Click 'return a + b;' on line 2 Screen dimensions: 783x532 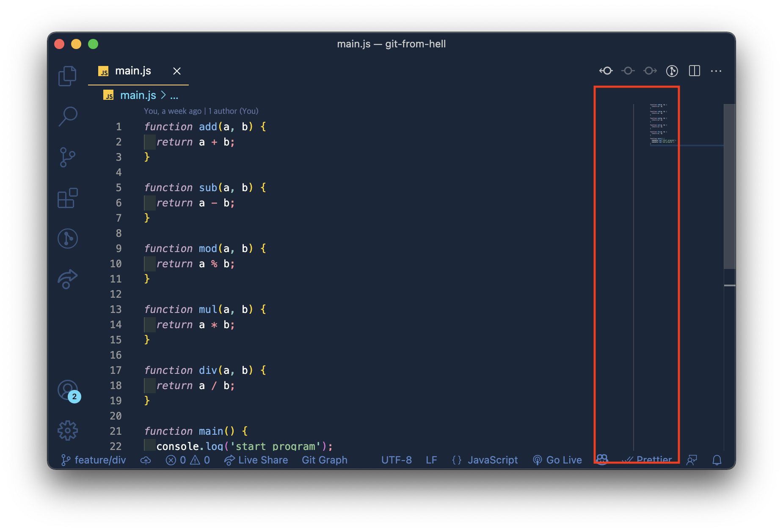click(196, 142)
